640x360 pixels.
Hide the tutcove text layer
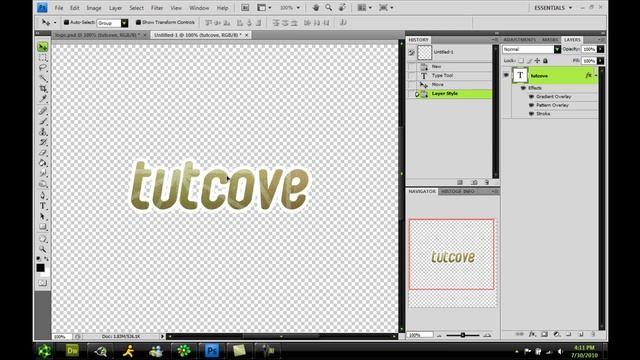[x=506, y=76]
